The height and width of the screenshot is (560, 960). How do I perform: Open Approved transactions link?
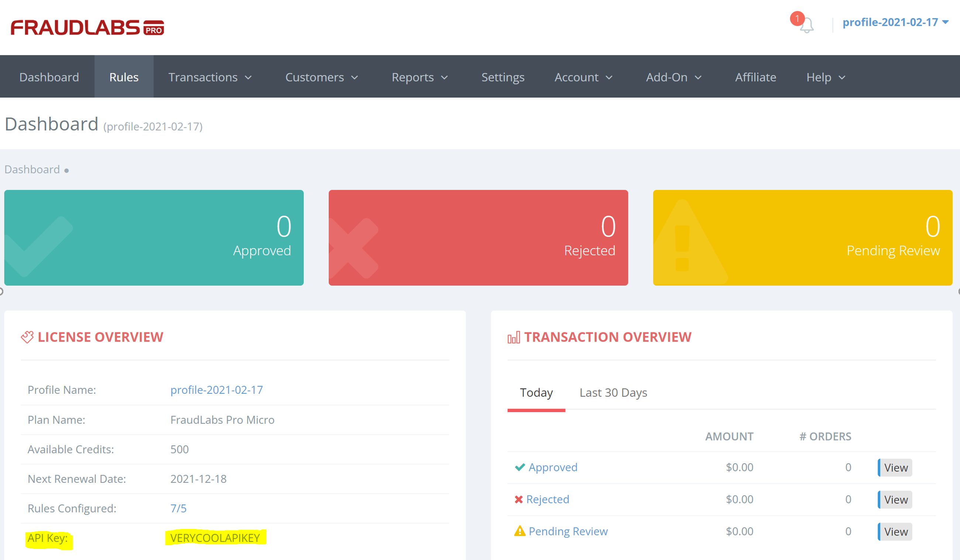tap(553, 467)
